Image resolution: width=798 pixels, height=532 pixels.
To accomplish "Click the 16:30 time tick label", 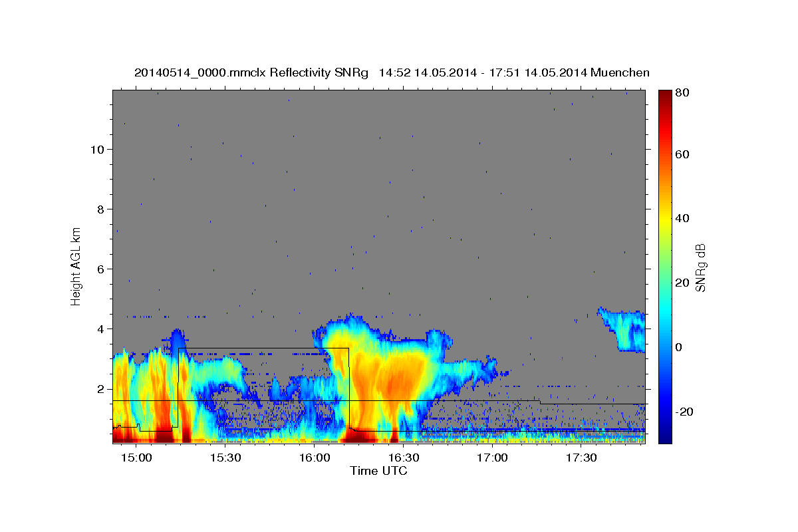I will [x=403, y=458].
